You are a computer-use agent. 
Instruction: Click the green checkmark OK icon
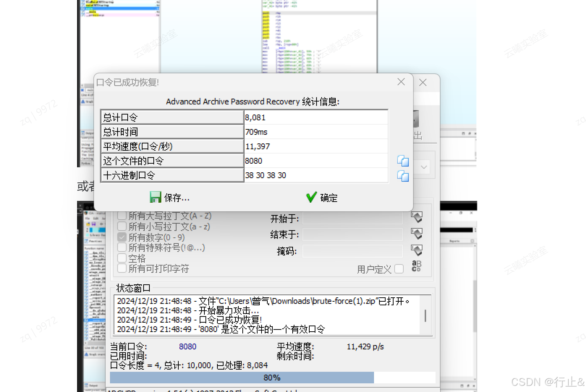pos(311,197)
